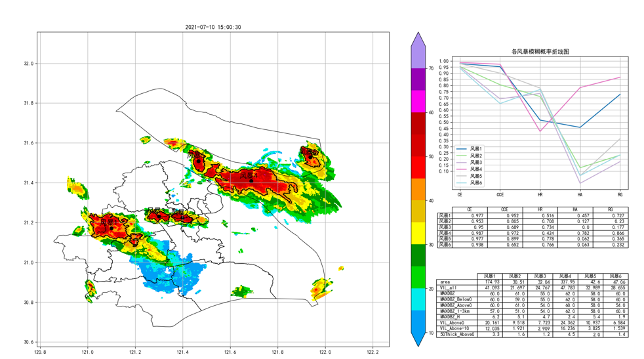
Task: Click the 风暴4 storm centroid marker
Action: 251,180
